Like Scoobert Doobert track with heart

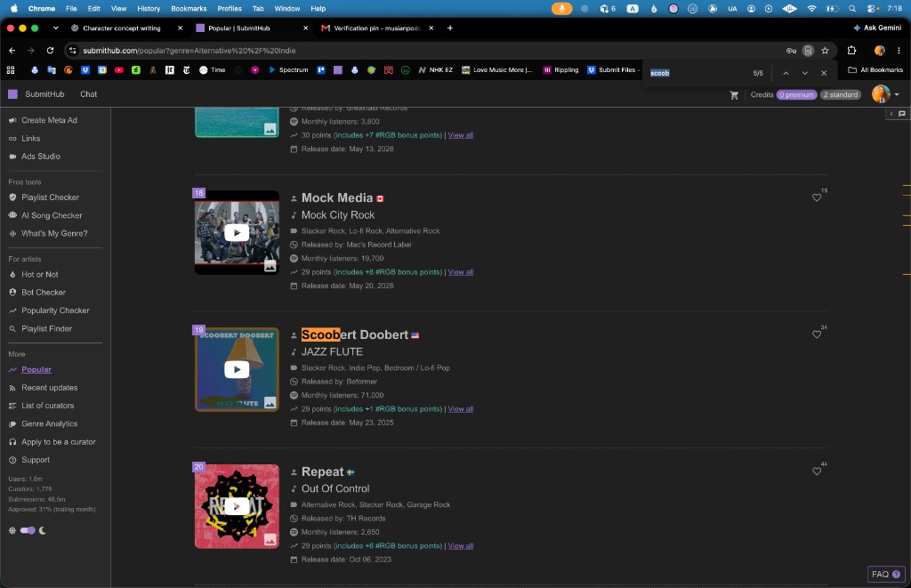[817, 334]
